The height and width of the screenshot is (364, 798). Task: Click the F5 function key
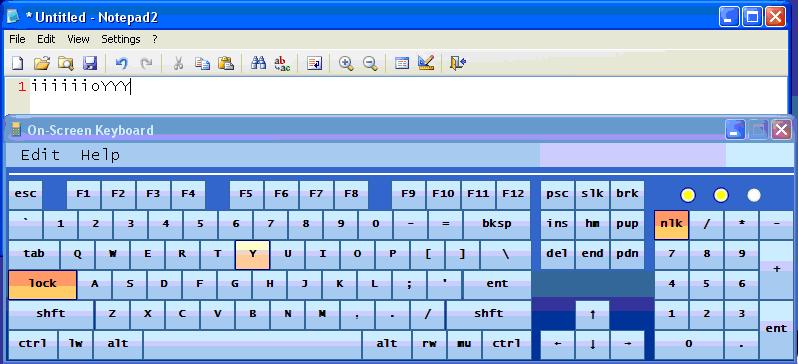246,195
